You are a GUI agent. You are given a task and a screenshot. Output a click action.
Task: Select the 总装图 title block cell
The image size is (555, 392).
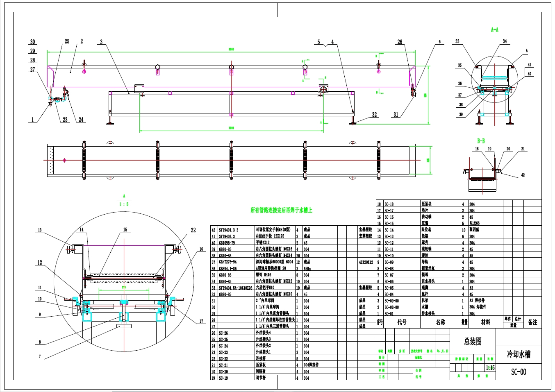click(473, 341)
